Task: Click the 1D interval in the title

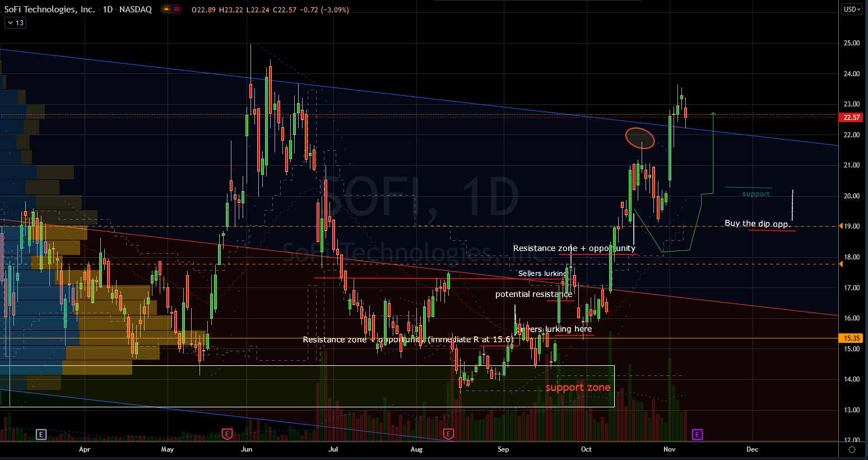Action: [x=108, y=10]
